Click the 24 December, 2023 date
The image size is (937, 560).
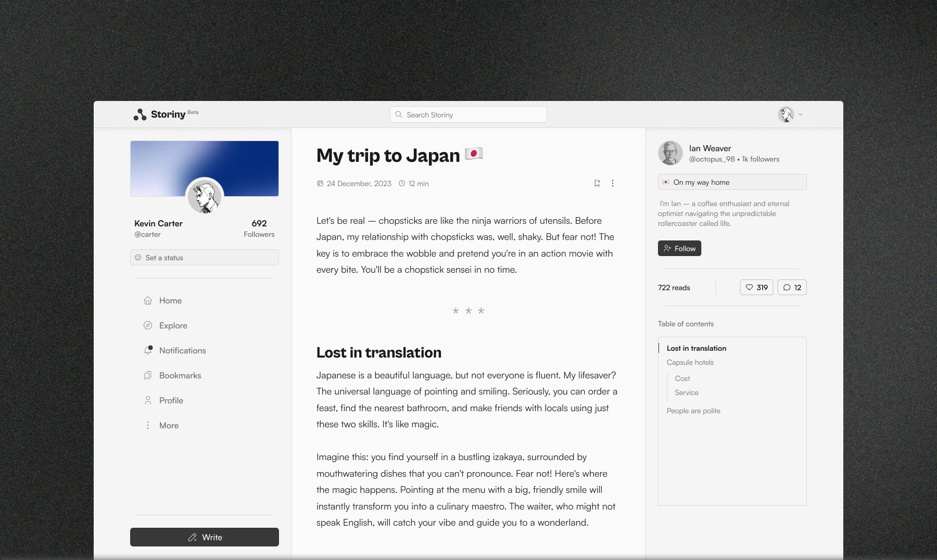click(359, 183)
